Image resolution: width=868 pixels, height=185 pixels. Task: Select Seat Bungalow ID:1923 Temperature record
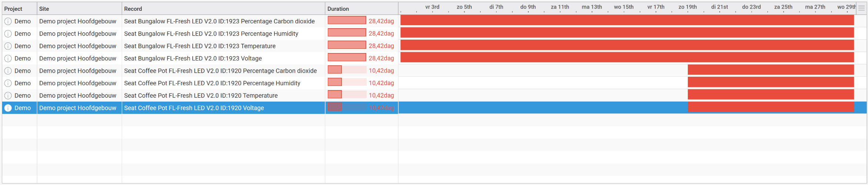[200, 46]
